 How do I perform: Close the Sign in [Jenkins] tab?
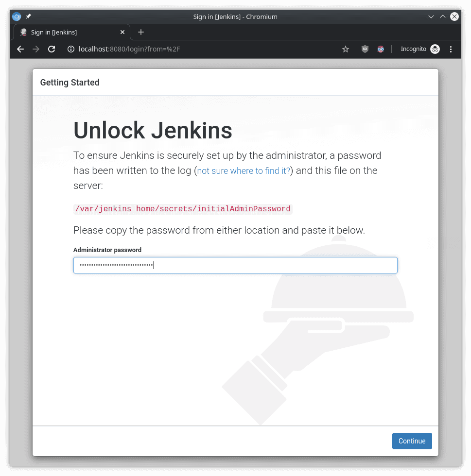pyautogui.click(x=122, y=32)
